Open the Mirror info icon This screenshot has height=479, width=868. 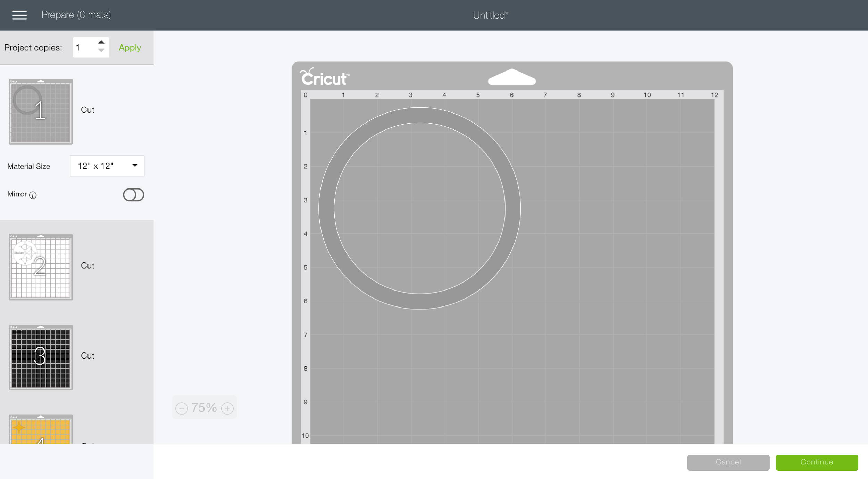(33, 195)
